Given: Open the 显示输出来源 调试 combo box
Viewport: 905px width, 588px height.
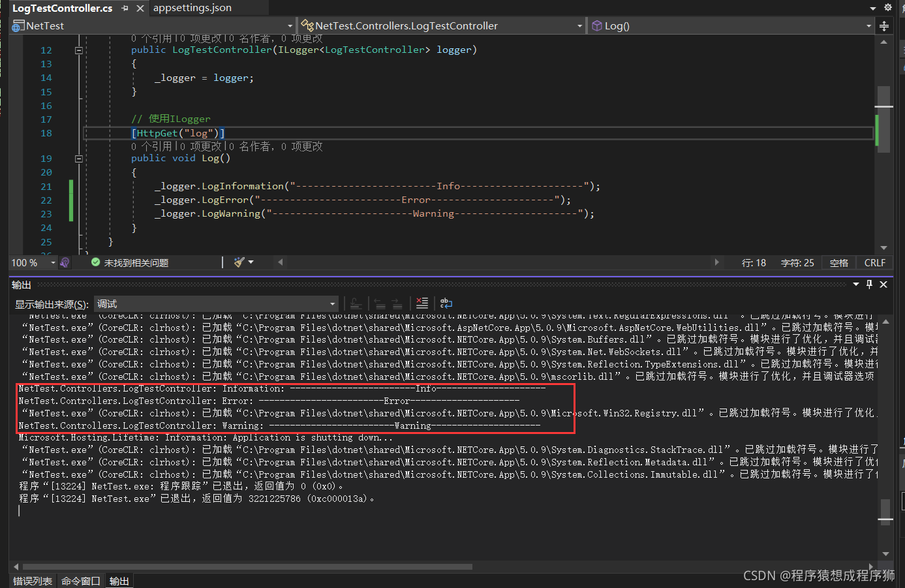Looking at the screenshot, I should 216,304.
